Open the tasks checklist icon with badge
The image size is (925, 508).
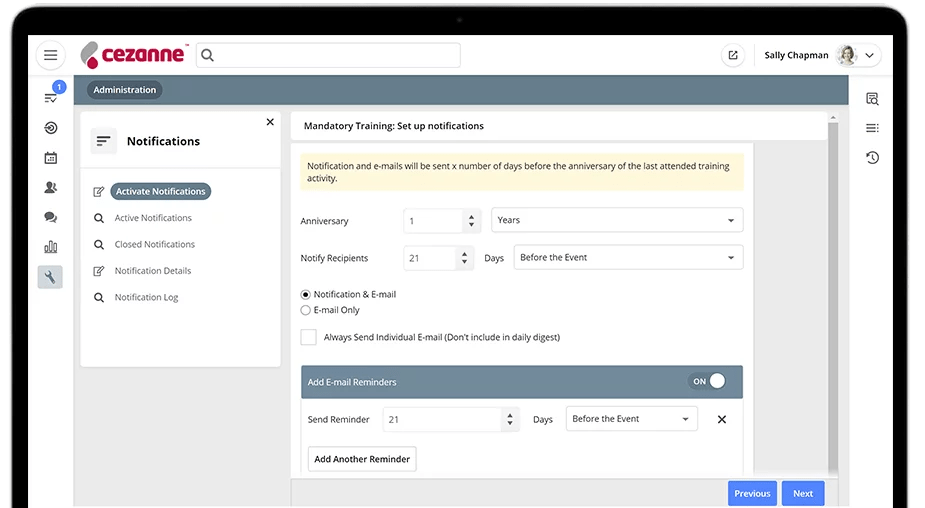[51, 96]
